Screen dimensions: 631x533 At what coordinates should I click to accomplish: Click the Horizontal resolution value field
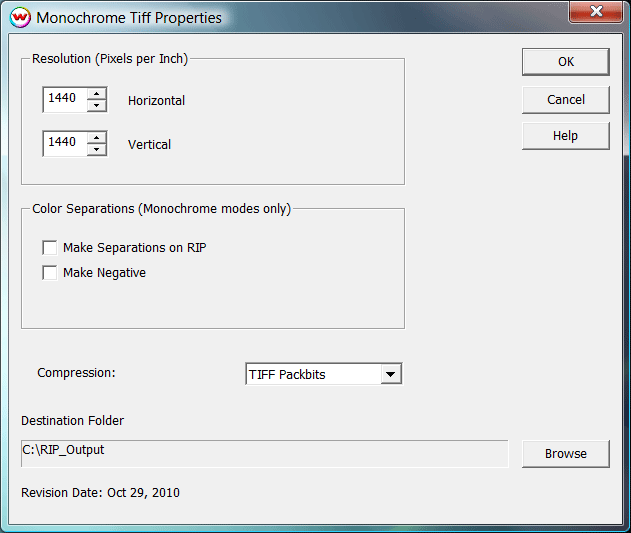point(64,99)
